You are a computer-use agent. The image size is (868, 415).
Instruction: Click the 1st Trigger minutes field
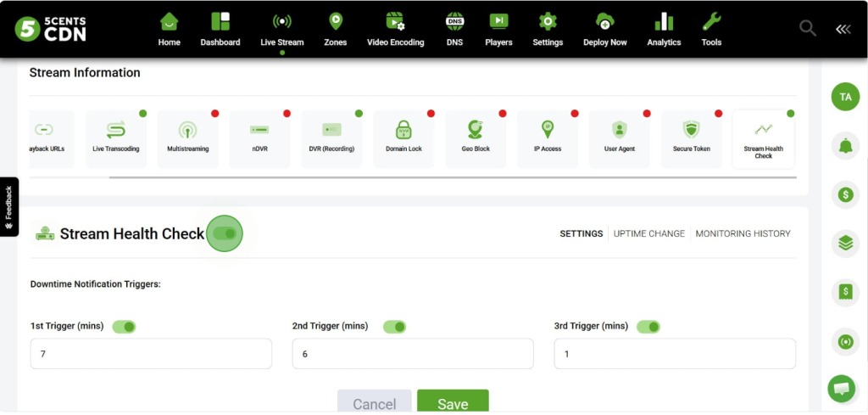[x=151, y=354]
